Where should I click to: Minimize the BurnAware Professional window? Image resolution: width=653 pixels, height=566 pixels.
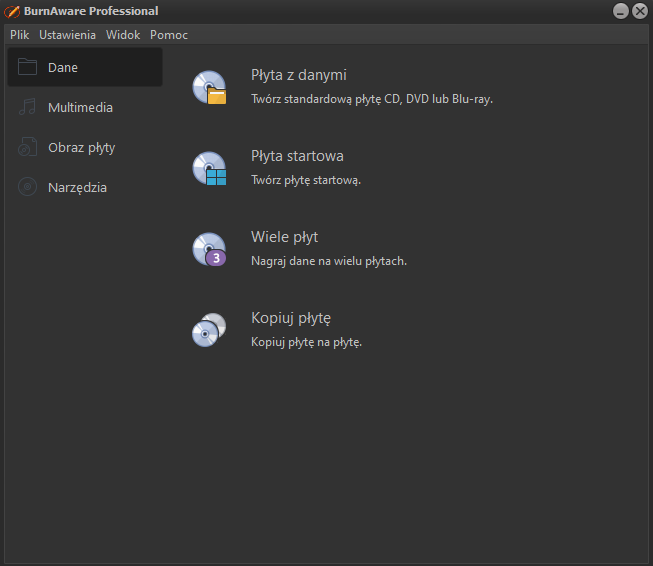pos(621,11)
